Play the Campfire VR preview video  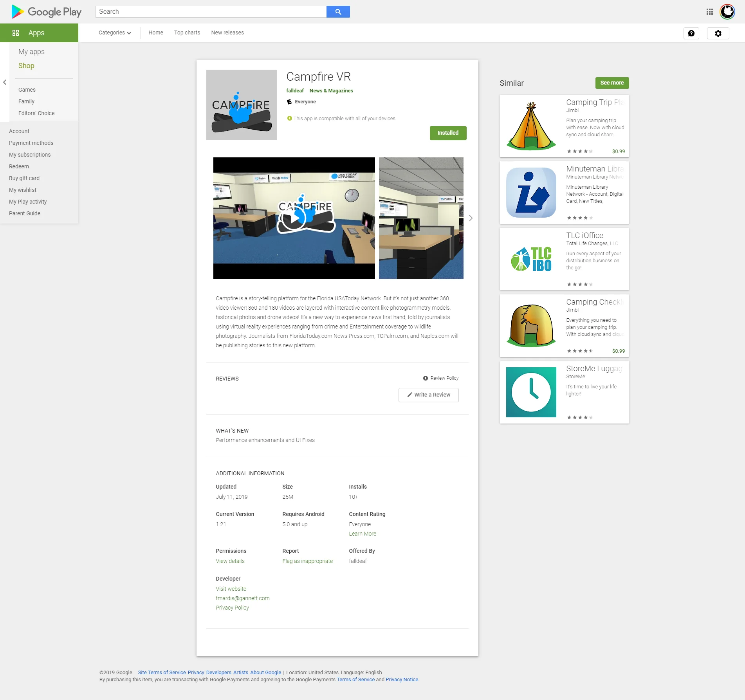click(x=294, y=218)
